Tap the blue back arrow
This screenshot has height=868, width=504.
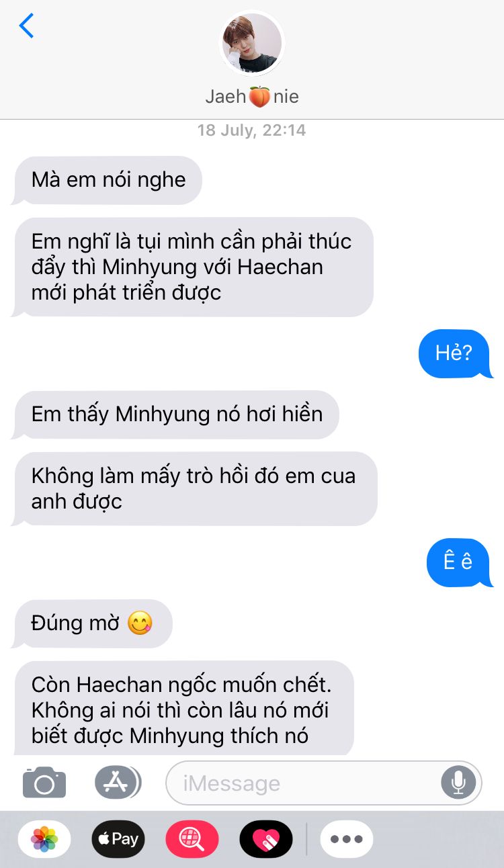[x=26, y=26]
